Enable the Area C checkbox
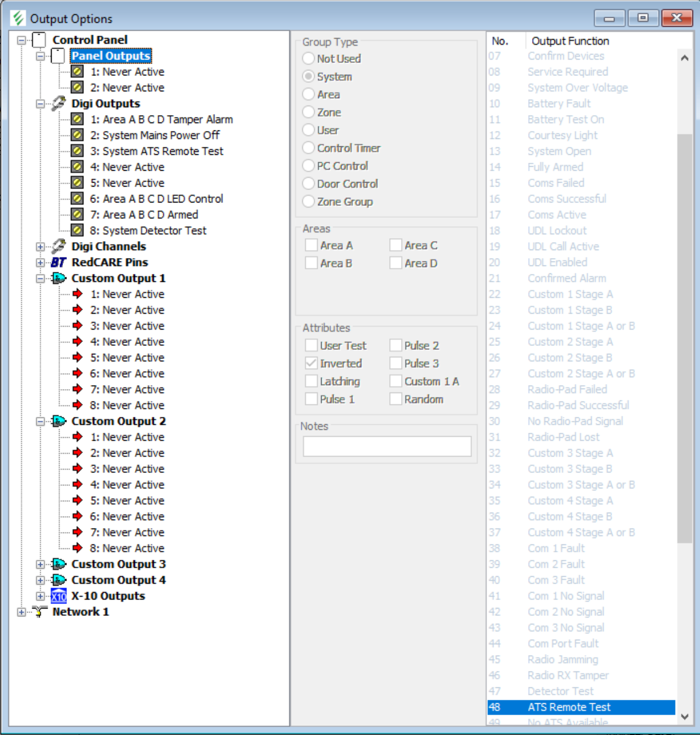Screen dimensions: 700x735 click(396, 246)
